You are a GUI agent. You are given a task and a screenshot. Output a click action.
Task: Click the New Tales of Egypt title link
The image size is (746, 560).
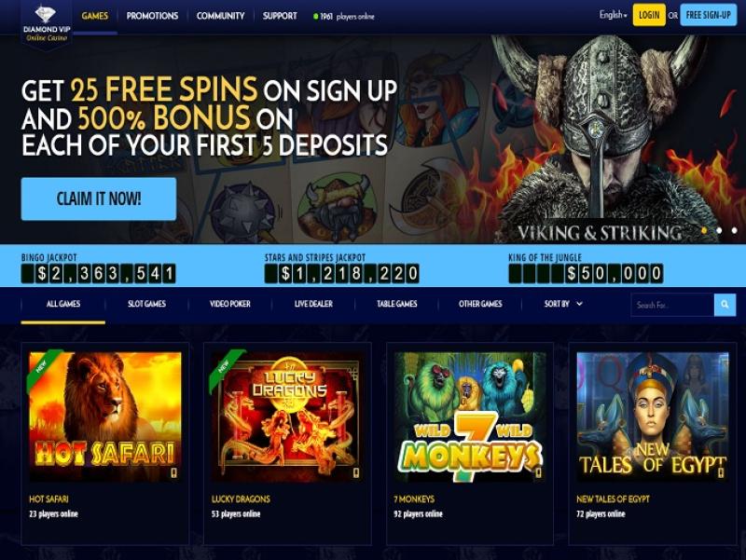pos(613,499)
